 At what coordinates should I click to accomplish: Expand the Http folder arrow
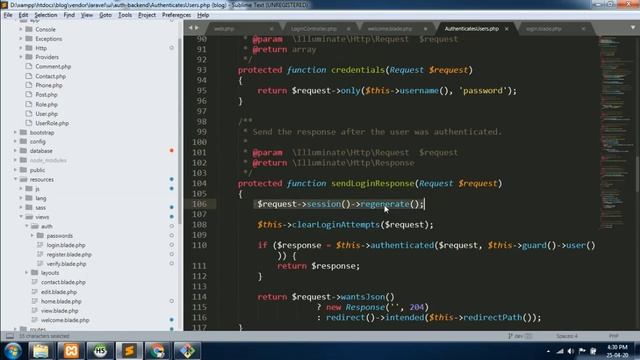coord(21,48)
